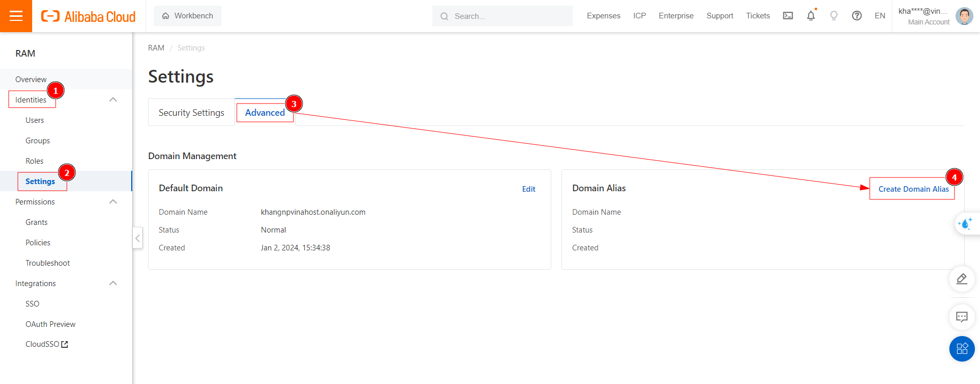
Task: Open the chat message floating icon
Action: click(962, 317)
